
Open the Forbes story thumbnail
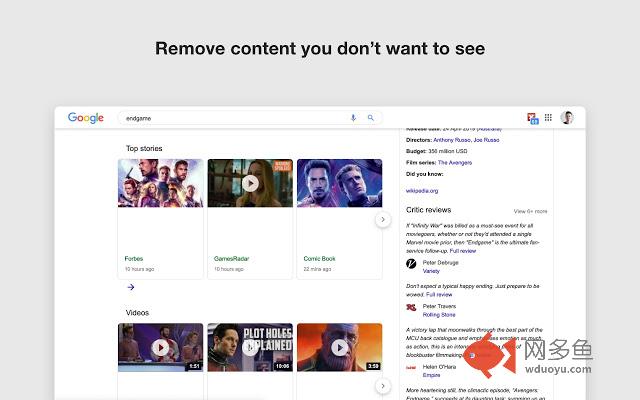pos(160,183)
